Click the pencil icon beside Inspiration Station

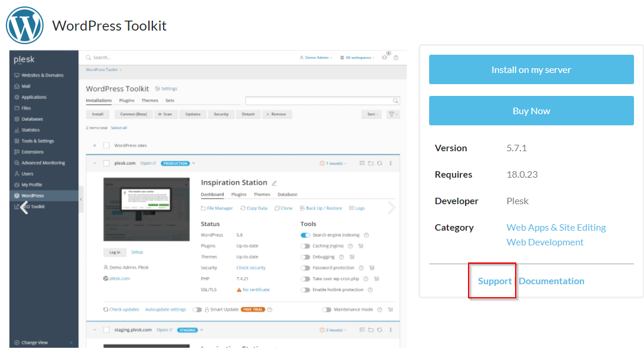pos(274,183)
